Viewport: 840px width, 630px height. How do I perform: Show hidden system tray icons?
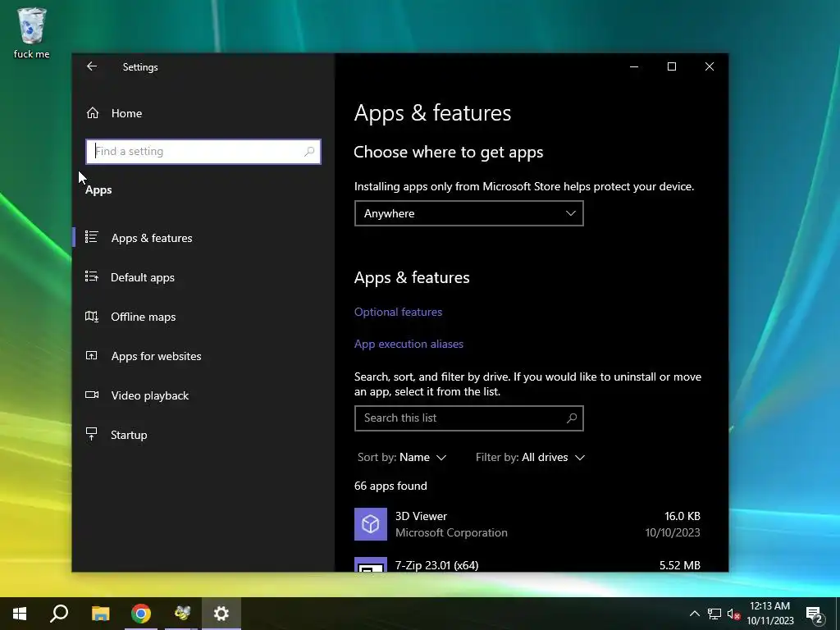694,614
